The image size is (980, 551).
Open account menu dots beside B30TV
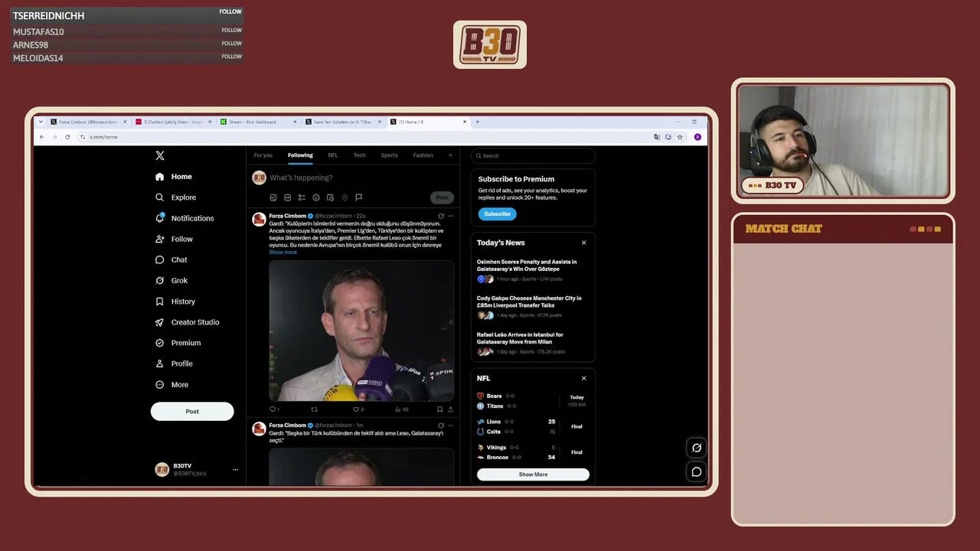pyautogui.click(x=235, y=470)
